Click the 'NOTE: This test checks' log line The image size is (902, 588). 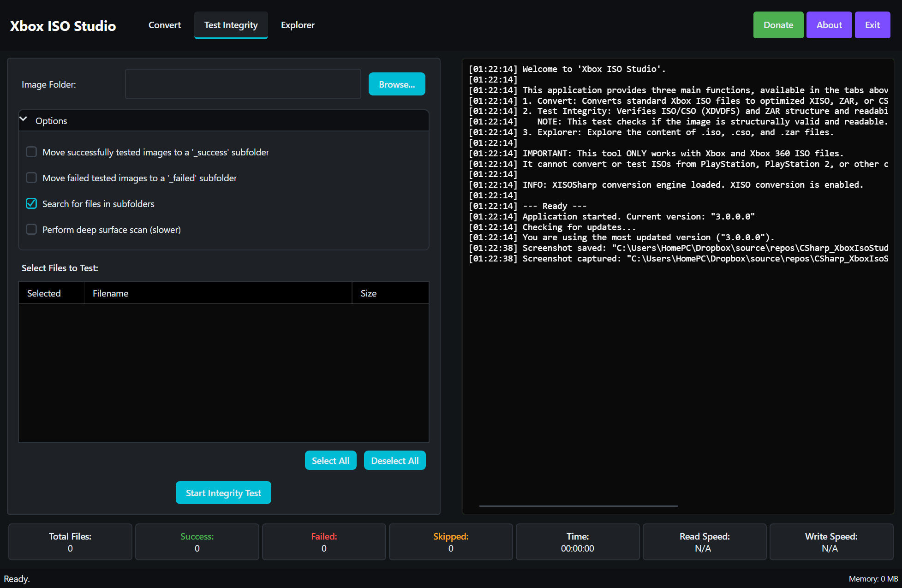tap(679, 122)
